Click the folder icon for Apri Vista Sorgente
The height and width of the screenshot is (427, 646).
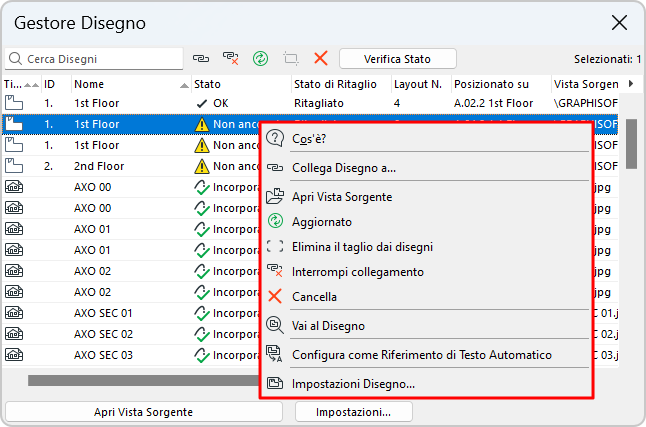pyautogui.click(x=275, y=196)
